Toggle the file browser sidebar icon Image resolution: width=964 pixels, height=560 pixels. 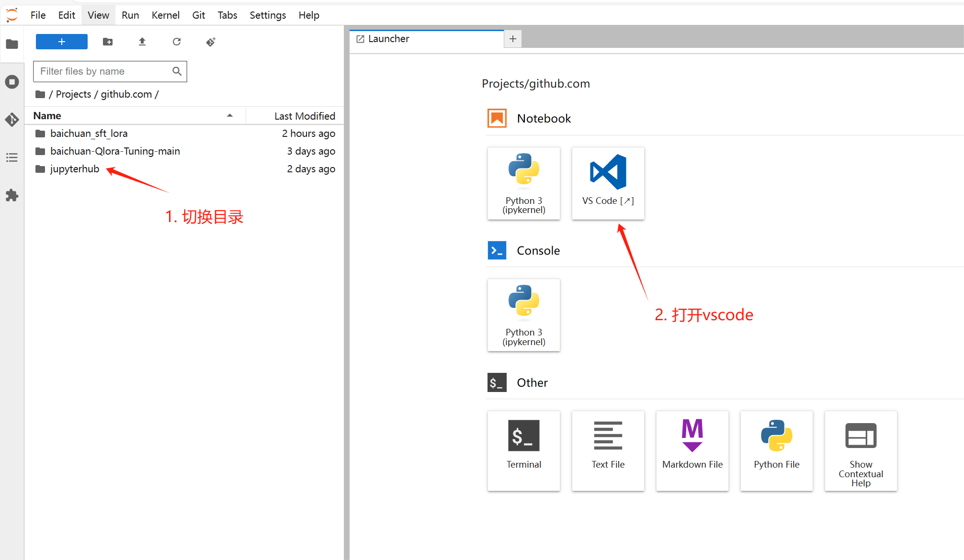[x=12, y=45]
